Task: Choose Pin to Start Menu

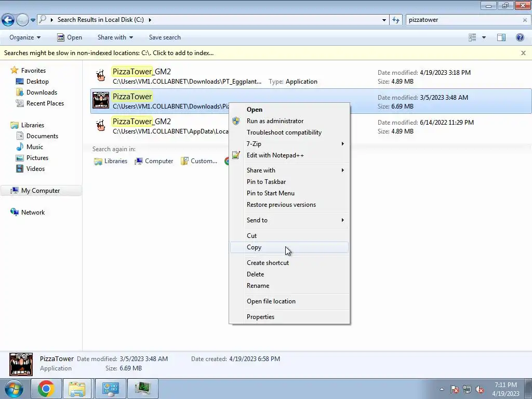Action: pyautogui.click(x=289, y=193)
